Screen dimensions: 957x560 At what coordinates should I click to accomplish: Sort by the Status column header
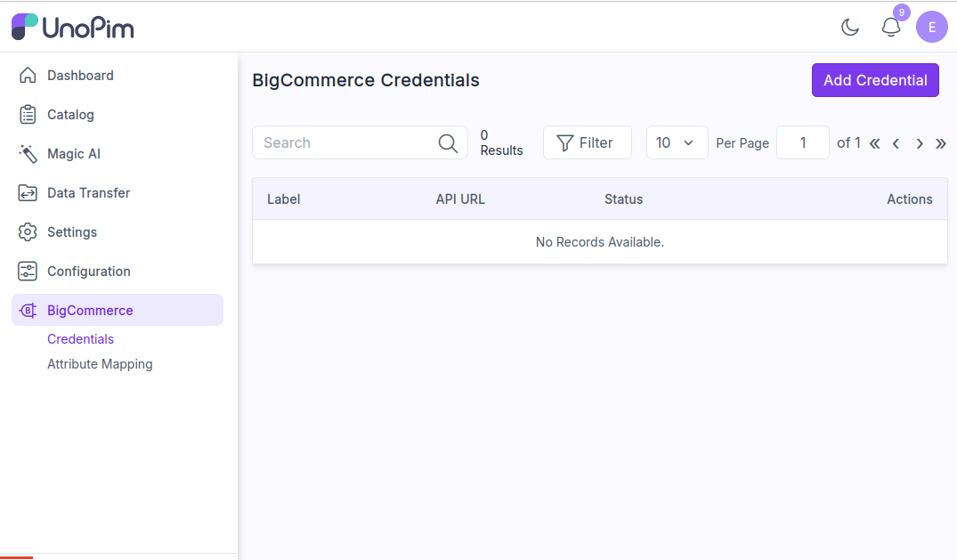pyautogui.click(x=624, y=199)
